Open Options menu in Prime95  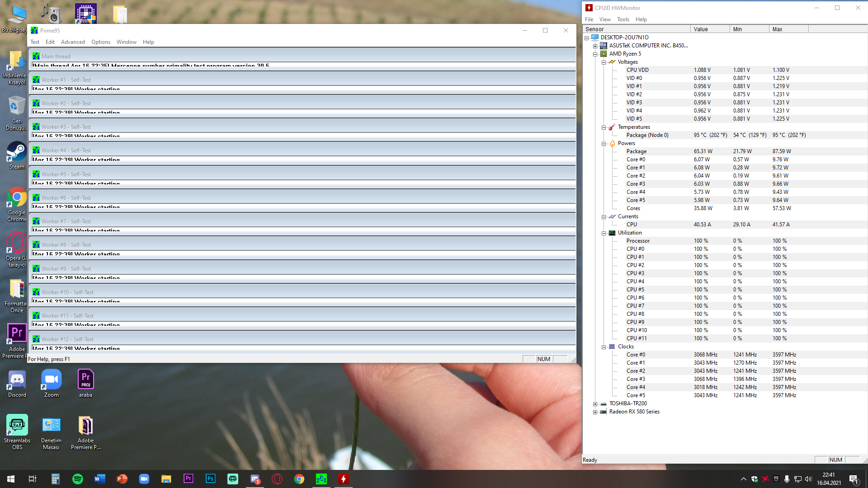[x=100, y=42]
